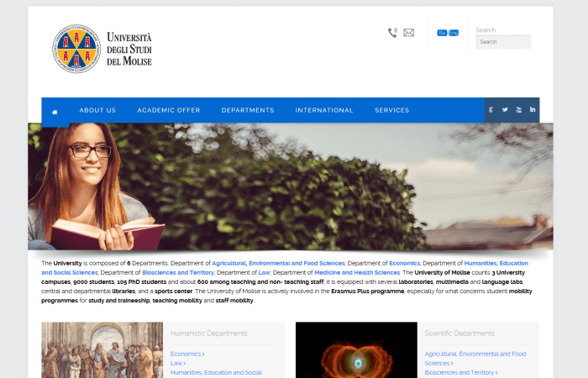
Task: Click the Università del Molise logo
Action: click(102, 48)
